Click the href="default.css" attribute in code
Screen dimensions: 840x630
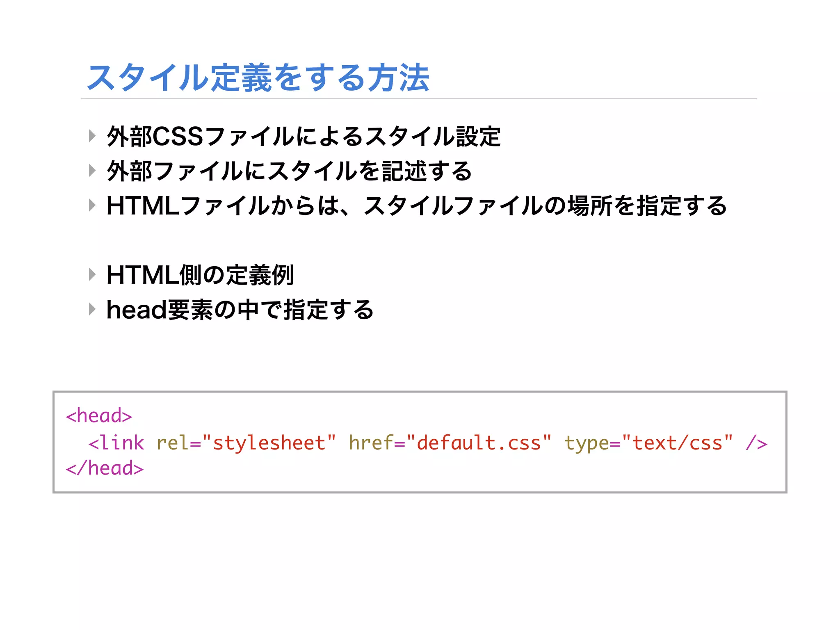click(x=450, y=443)
